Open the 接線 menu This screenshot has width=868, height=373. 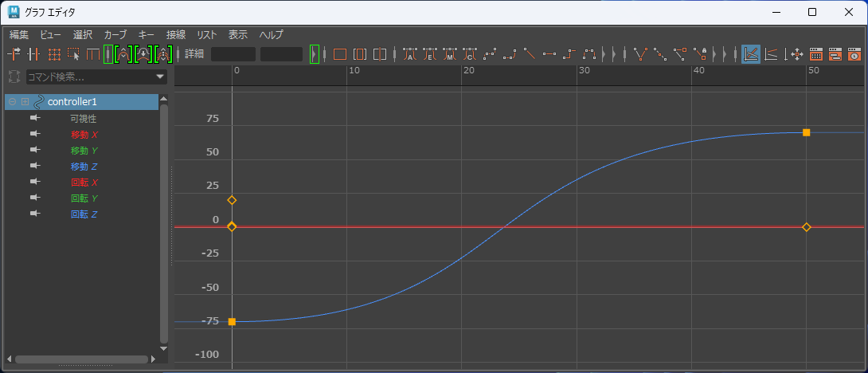(x=175, y=34)
